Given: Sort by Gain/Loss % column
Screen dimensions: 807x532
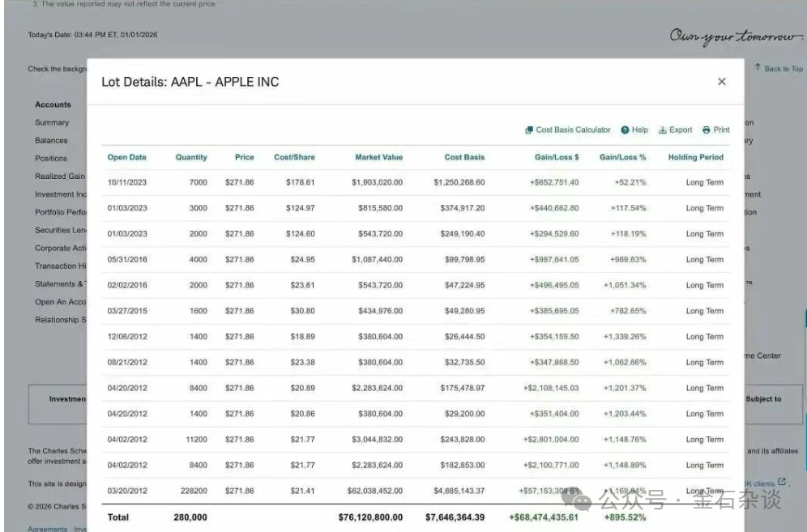Looking at the screenshot, I should pyautogui.click(x=622, y=157).
